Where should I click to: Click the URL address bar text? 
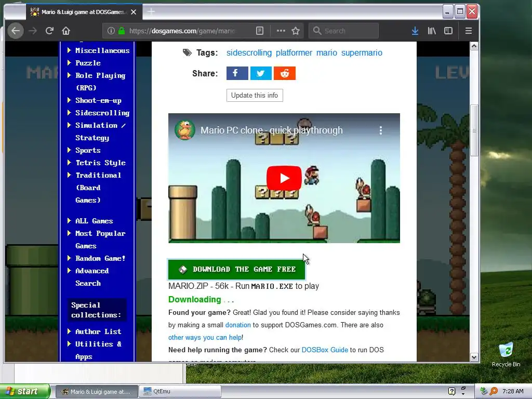point(182,31)
